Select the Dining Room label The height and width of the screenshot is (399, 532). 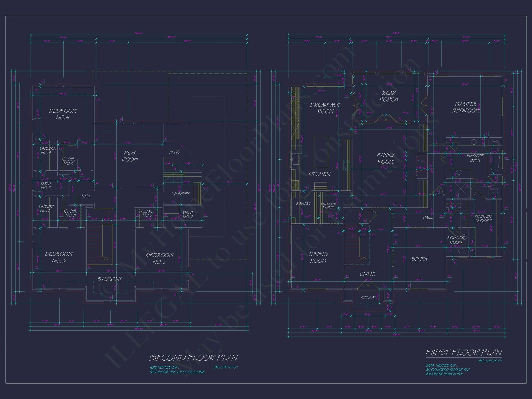point(318,257)
